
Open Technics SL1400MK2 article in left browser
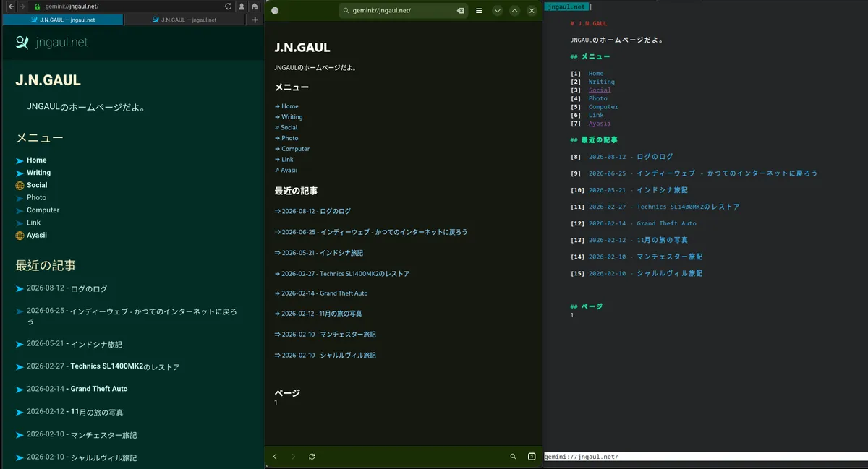coord(103,366)
